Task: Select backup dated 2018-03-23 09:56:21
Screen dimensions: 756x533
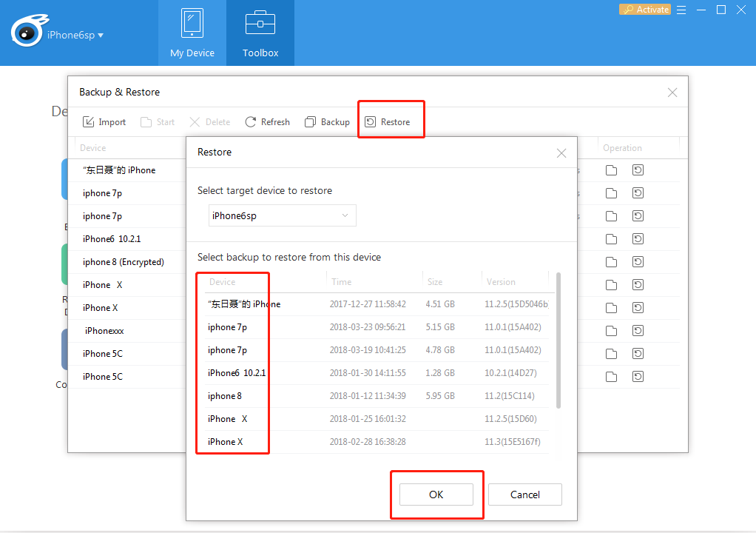Action: tap(377, 327)
